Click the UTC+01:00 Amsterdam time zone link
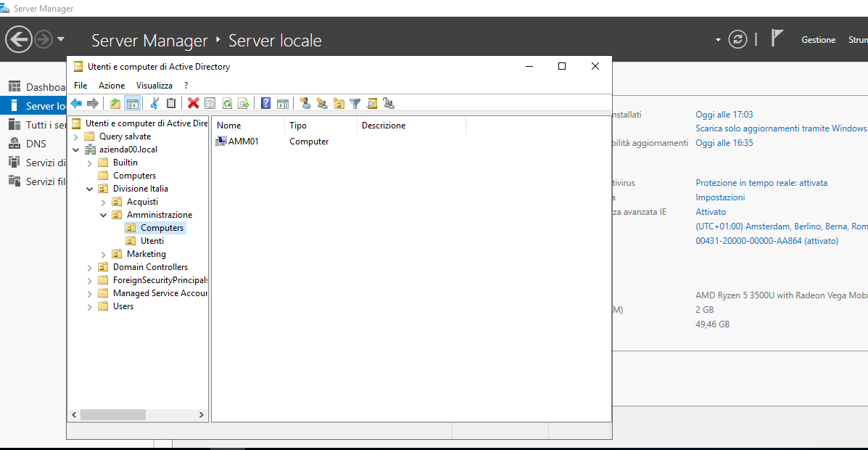This screenshot has width=868, height=450. click(781, 226)
